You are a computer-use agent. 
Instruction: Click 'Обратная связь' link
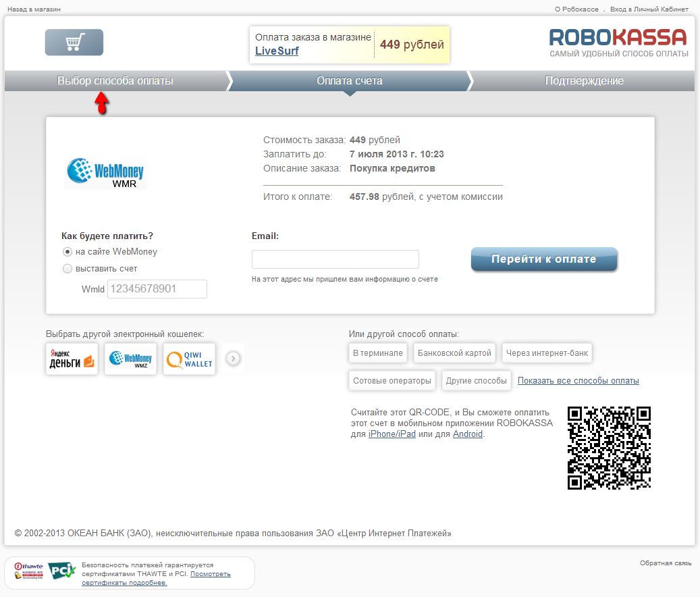666,563
